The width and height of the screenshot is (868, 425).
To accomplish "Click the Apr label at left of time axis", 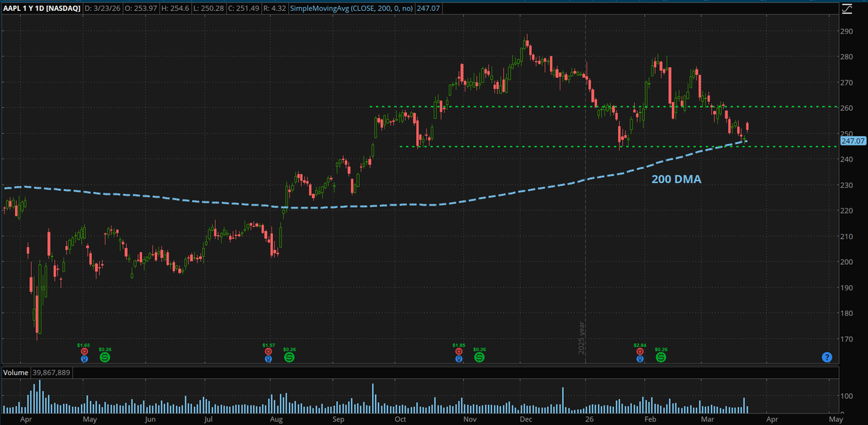I will click(x=26, y=419).
